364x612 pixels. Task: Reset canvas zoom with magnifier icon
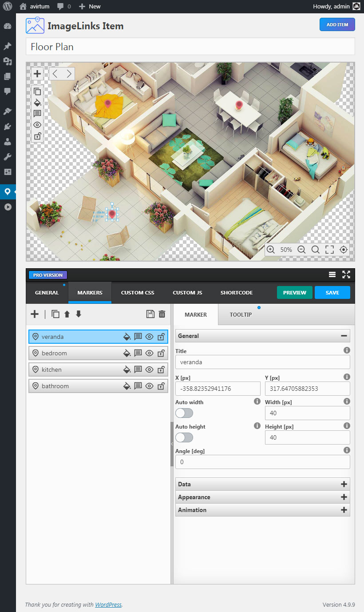click(315, 250)
